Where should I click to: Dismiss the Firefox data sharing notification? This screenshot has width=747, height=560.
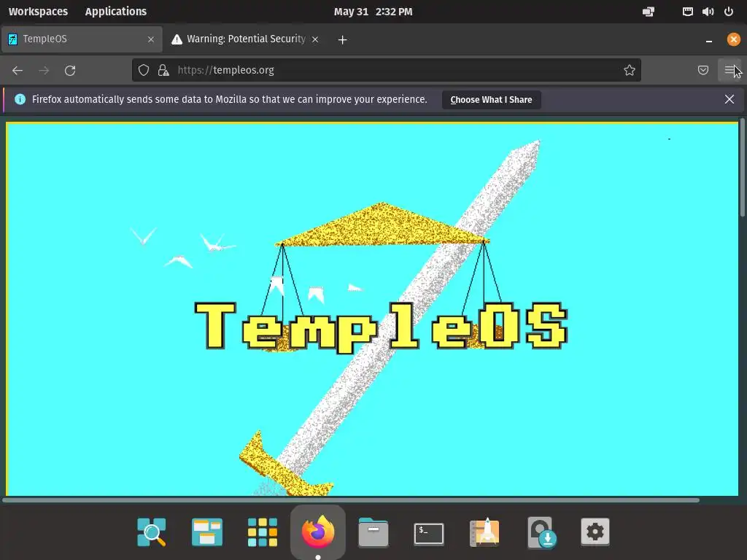point(729,99)
